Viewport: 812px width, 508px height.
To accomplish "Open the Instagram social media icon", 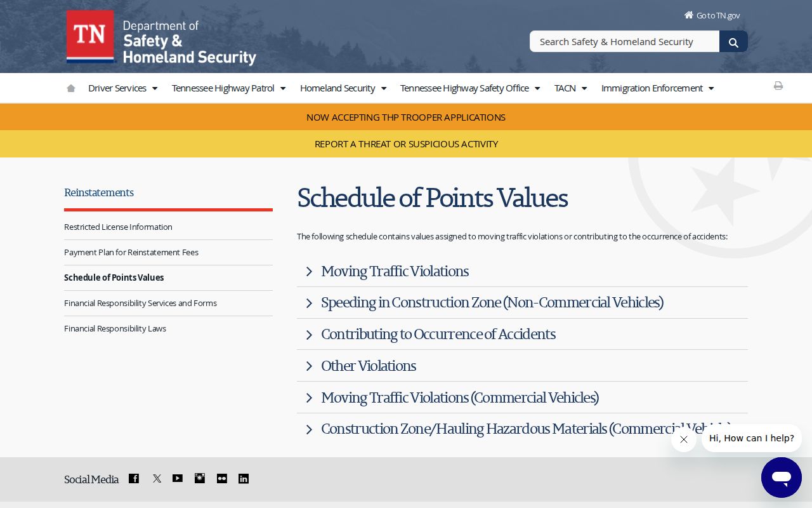I will point(200,478).
